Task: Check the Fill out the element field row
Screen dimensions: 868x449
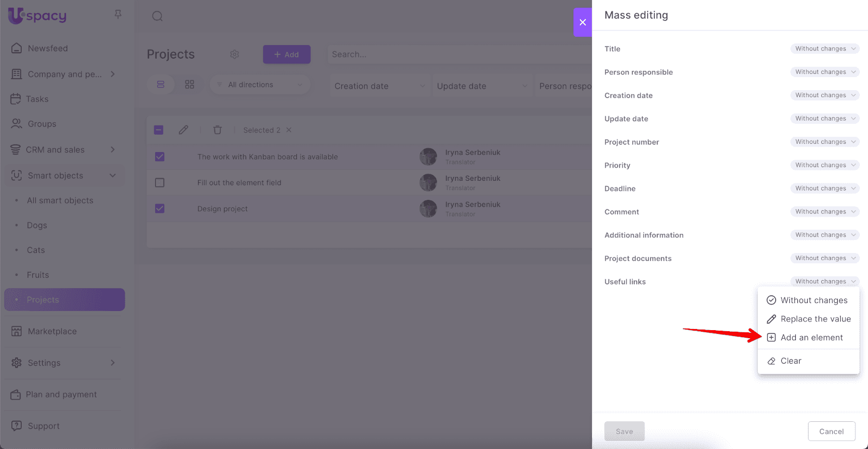Action: (159, 182)
